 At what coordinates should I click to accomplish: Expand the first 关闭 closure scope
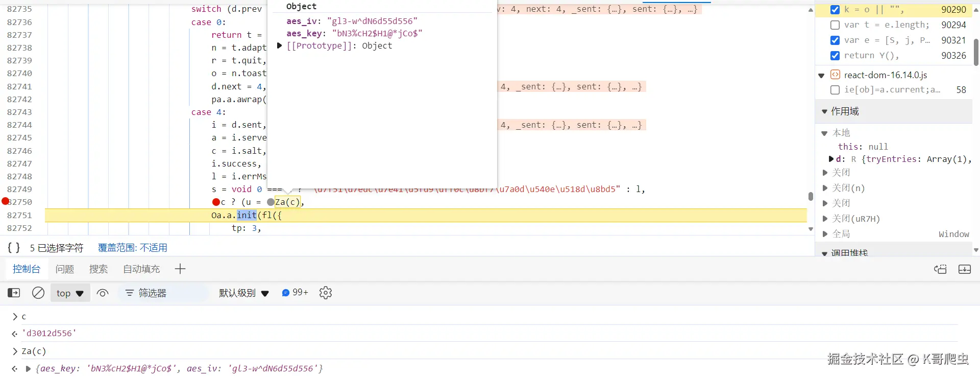[825, 173]
